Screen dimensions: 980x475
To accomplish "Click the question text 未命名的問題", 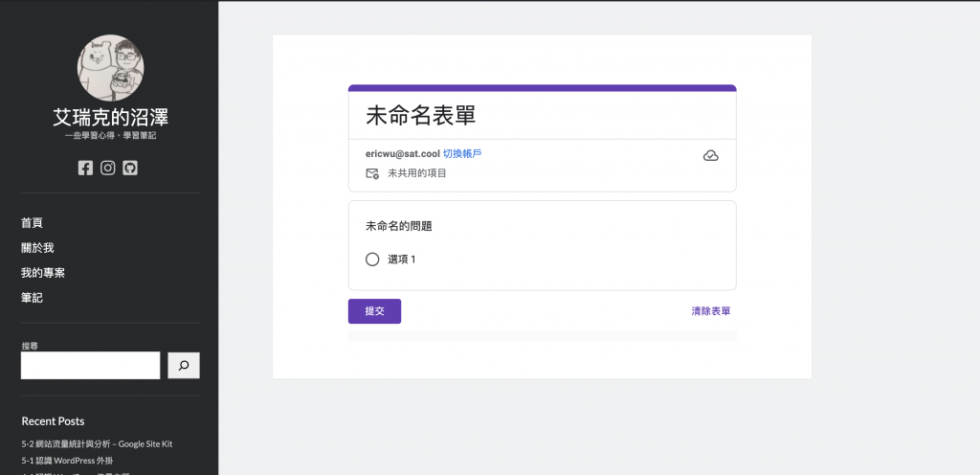I will coord(399,226).
